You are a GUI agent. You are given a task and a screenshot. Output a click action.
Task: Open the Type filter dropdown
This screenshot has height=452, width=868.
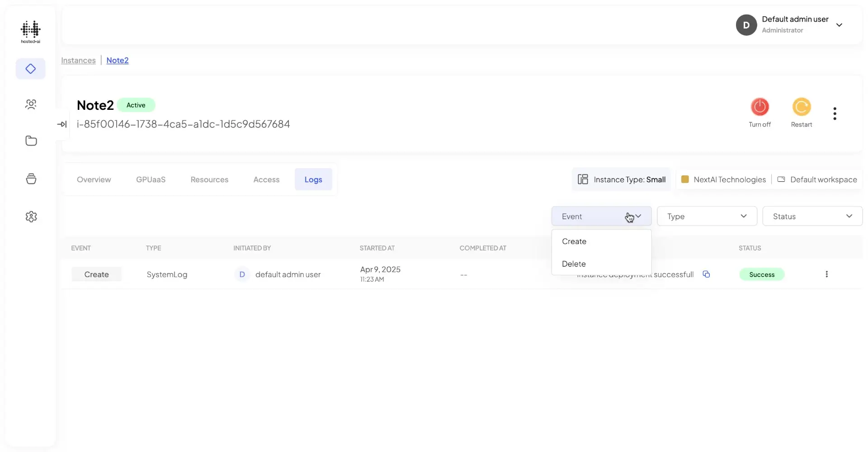pos(707,216)
